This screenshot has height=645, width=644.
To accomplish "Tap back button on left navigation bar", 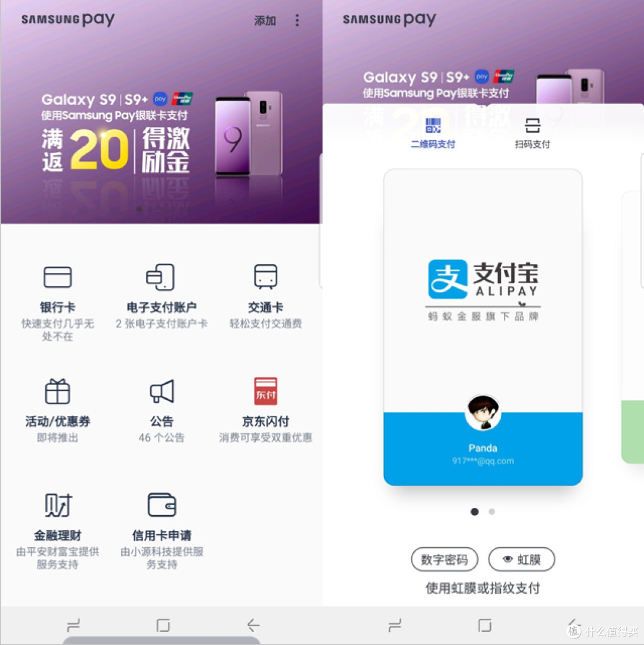I will pos(253,625).
